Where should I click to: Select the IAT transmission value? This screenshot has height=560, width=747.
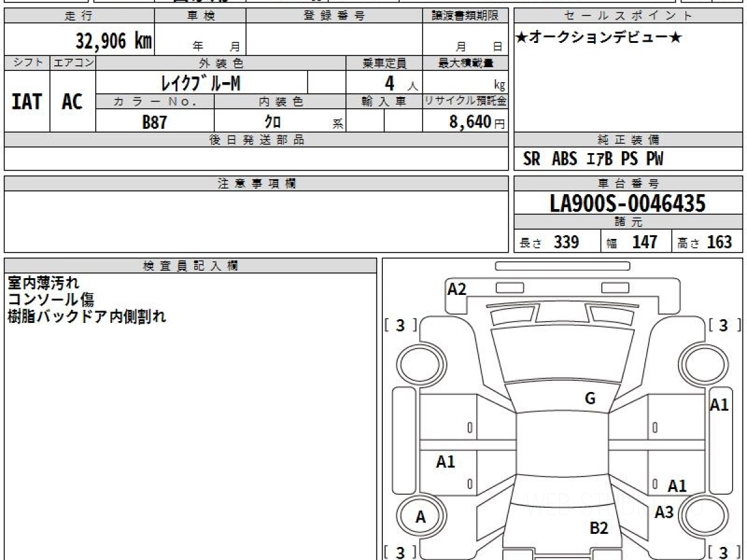[x=27, y=101]
